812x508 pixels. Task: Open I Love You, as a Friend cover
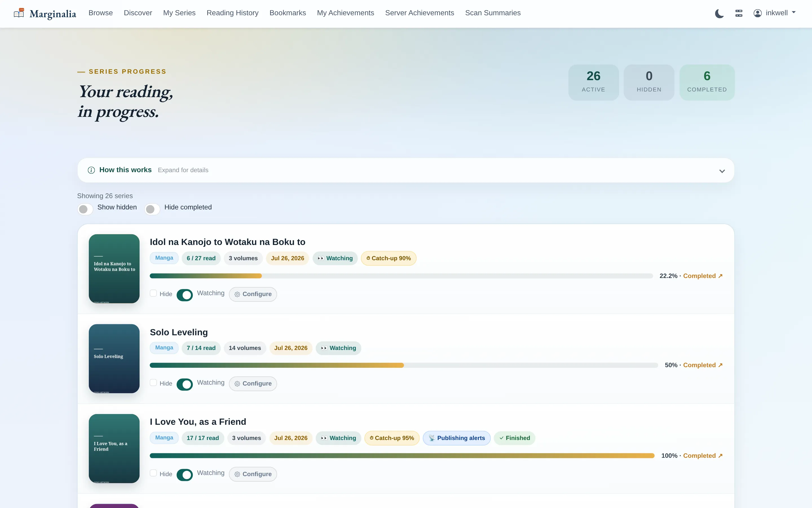[x=114, y=448]
